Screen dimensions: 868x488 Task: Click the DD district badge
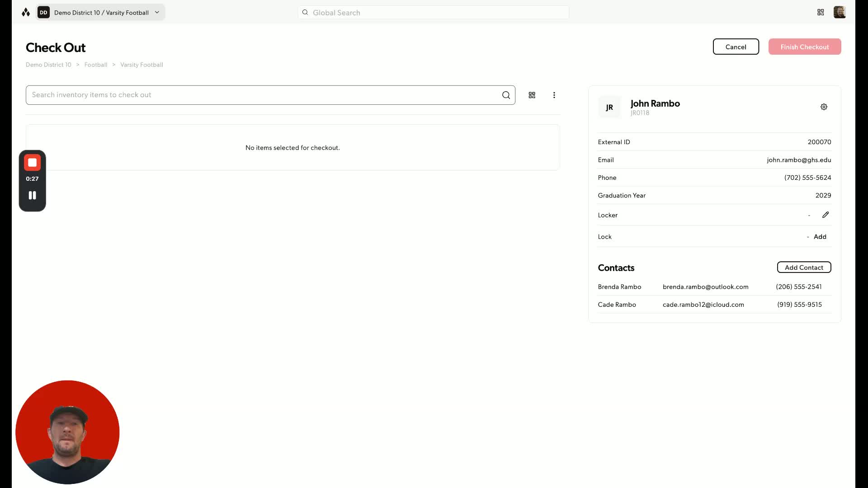(43, 13)
